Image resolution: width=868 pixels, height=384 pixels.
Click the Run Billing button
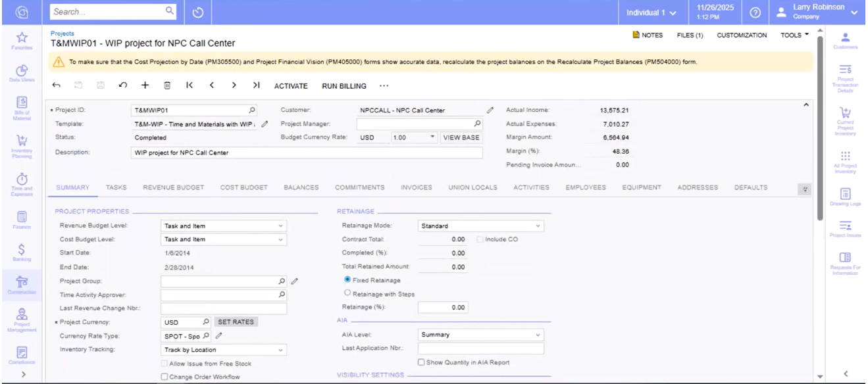[x=344, y=86]
